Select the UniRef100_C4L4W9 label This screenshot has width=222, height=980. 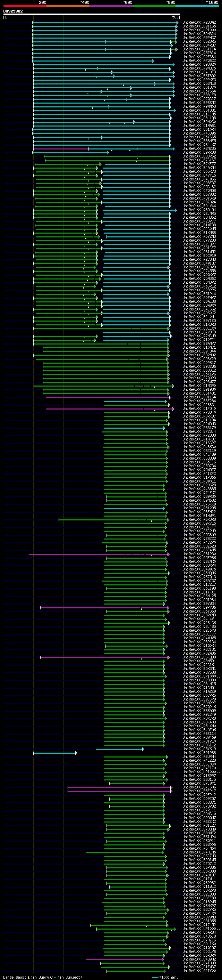pos(199,454)
